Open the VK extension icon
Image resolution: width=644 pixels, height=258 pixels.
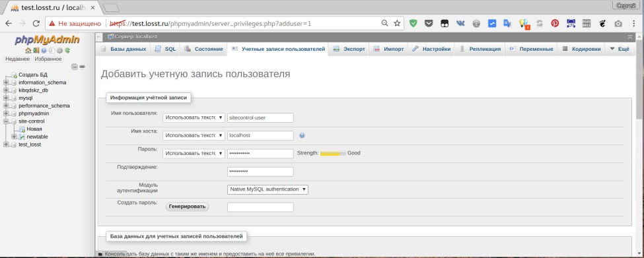tap(460, 23)
